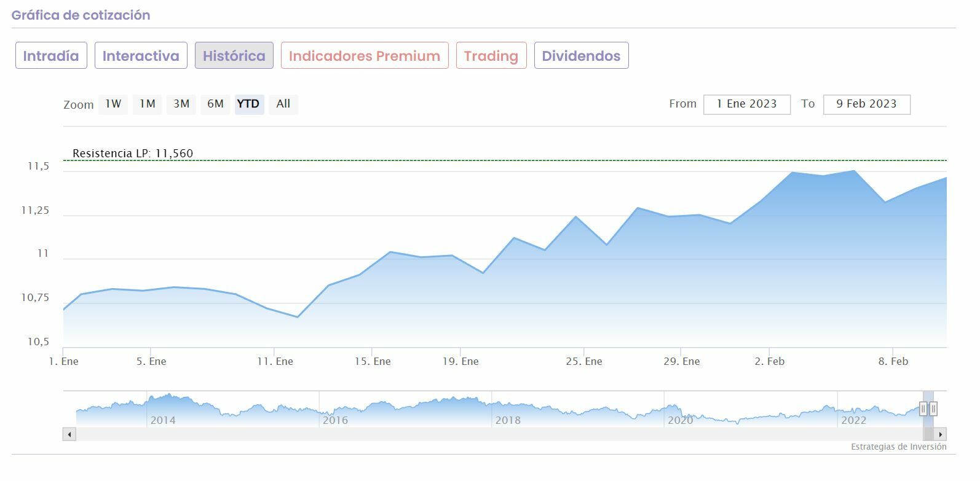Show the Dividendos tab
The width and height of the screenshot is (980, 481).
pyautogui.click(x=581, y=56)
